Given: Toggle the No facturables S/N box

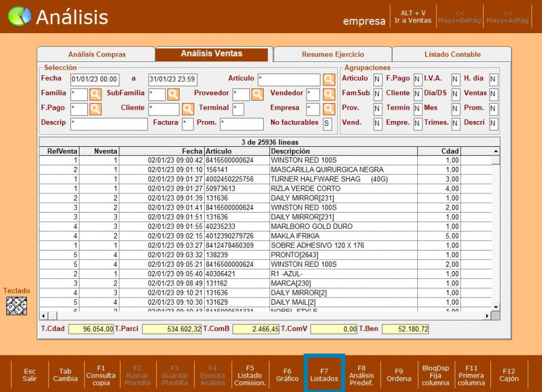Looking at the screenshot, I should pyautogui.click(x=327, y=124).
